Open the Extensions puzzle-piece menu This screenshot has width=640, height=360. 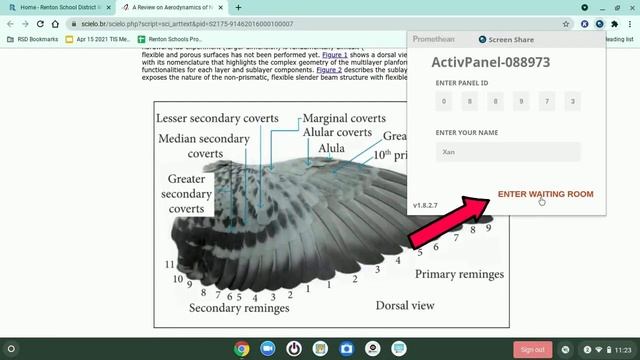614,24
